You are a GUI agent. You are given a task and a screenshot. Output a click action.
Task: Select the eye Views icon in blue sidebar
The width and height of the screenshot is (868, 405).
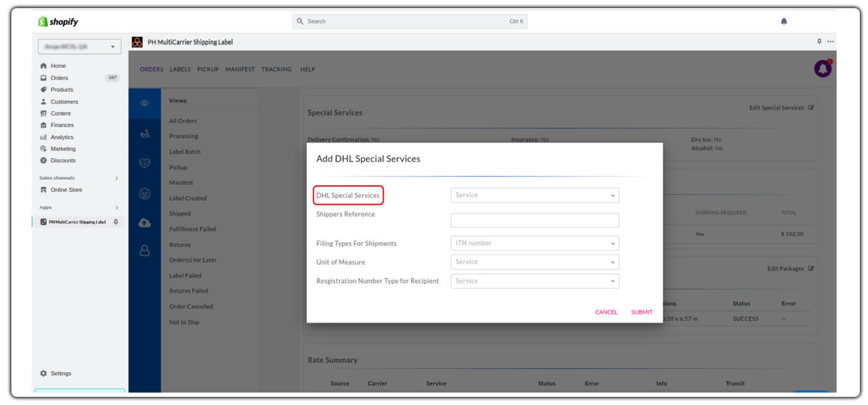pos(144,104)
